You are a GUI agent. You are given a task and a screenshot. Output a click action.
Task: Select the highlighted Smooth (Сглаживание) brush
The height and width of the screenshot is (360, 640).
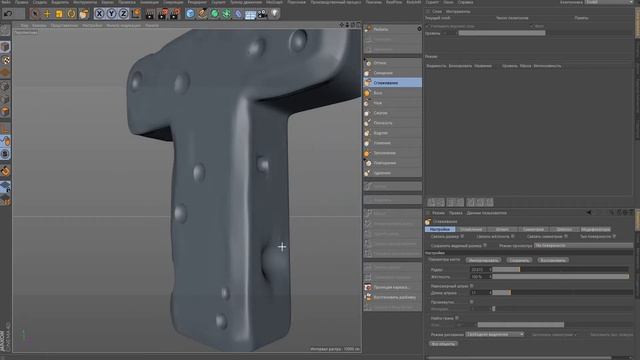tap(392, 83)
